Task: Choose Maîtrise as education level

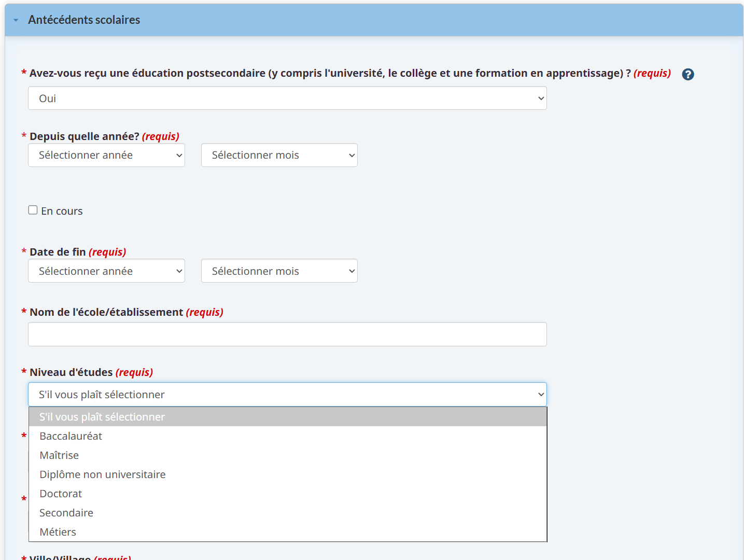Action: [60, 455]
